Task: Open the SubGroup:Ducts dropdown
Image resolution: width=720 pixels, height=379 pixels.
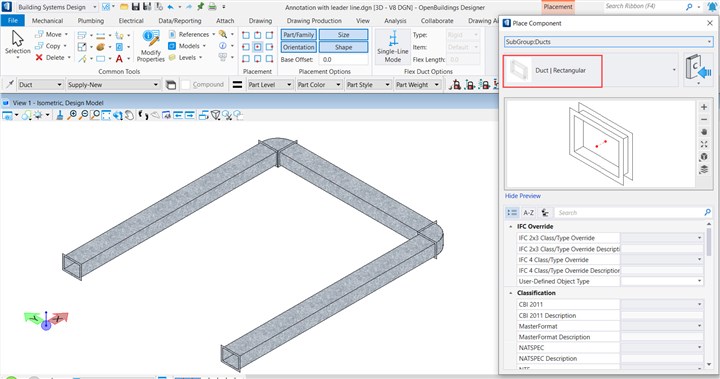Action: [x=608, y=42]
